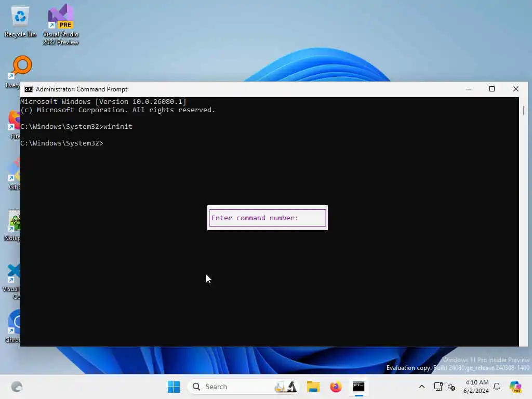This screenshot has width=532, height=399.
Task: Show hidden system tray icons
Action: click(422, 387)
